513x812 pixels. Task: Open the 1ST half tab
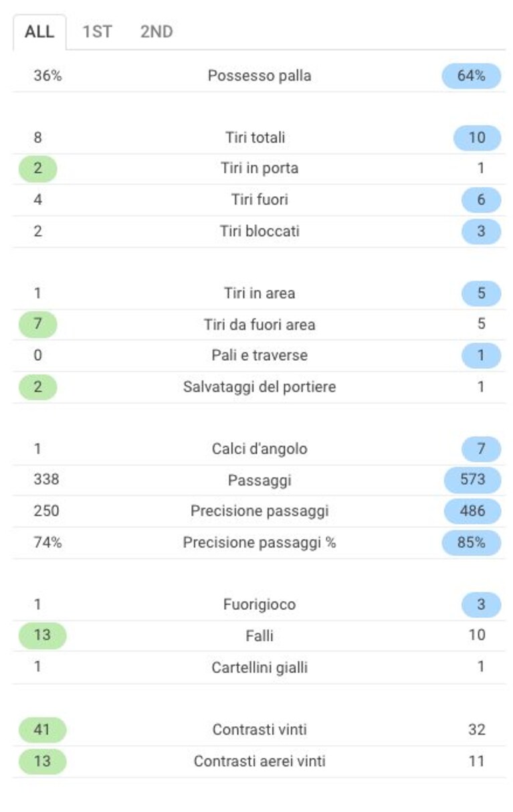point(97,32)
